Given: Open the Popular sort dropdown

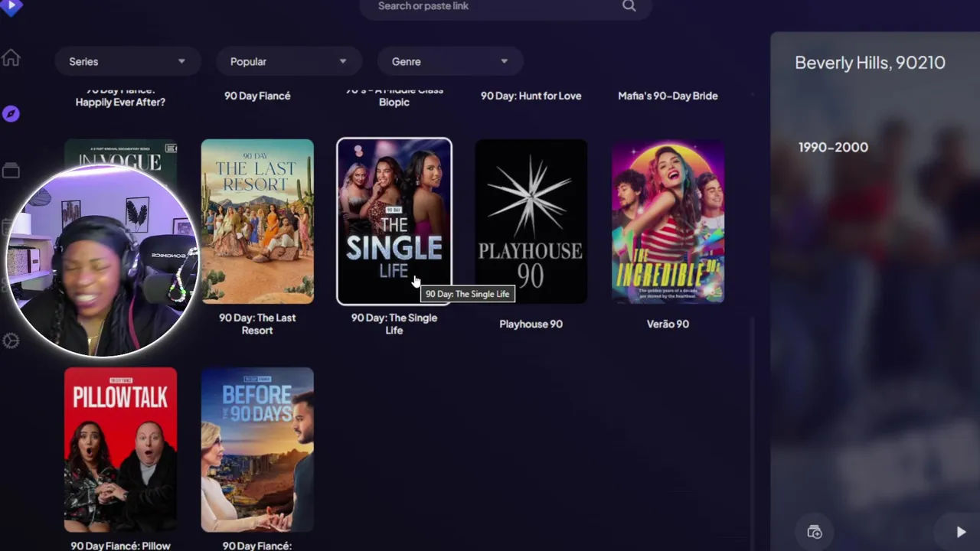Looking at the screenshot, I should pos(289,61).
